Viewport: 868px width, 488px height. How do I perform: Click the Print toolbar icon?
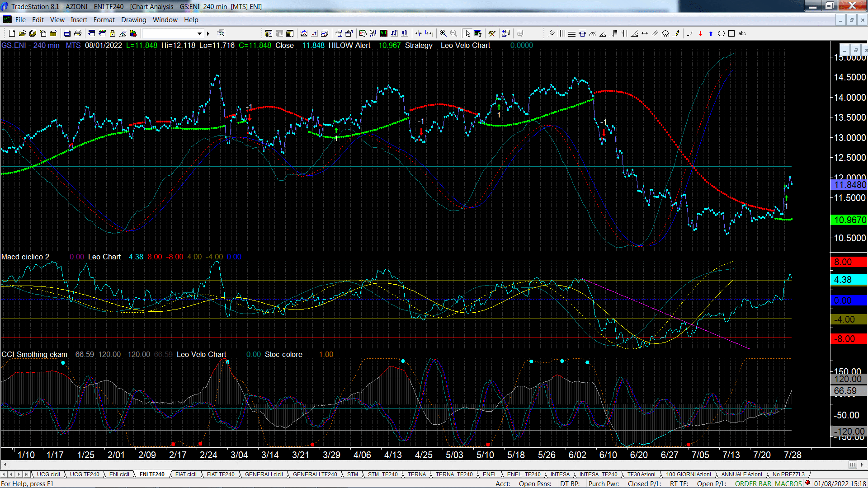click(x=78, y=33)
